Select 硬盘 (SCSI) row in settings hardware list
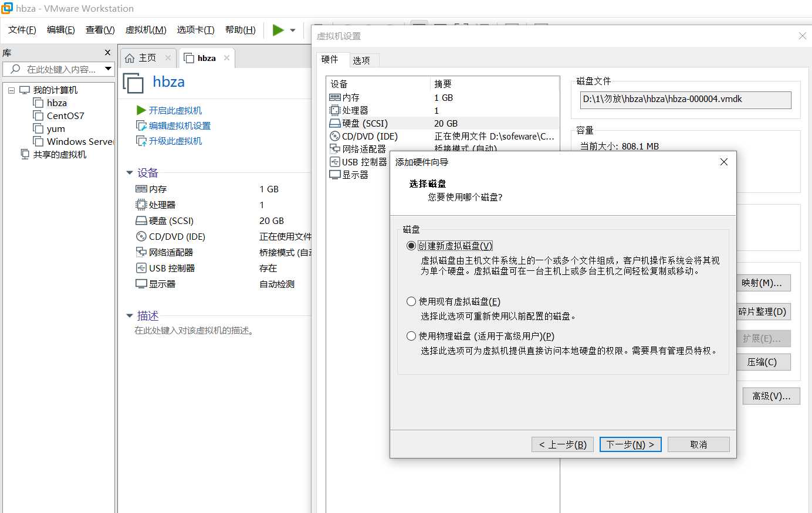Screen dimensions: 812x513 pyautogui.click(x=443, y=123)
